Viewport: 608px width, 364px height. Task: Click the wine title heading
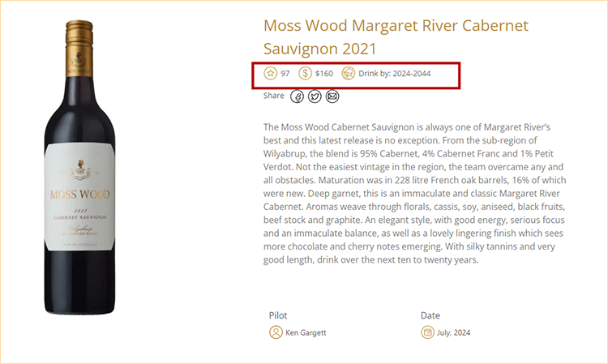coord(396,36)
